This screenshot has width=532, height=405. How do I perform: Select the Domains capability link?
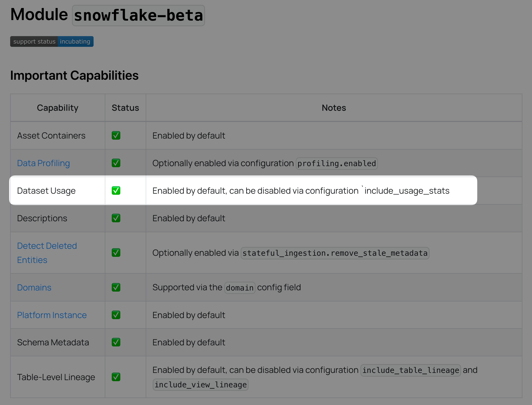(x=34, y=287)
